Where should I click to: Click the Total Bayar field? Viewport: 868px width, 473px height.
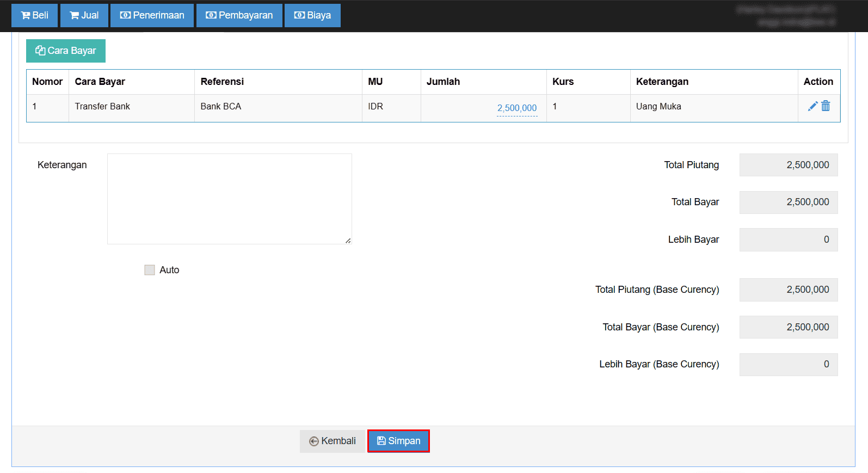789,202
